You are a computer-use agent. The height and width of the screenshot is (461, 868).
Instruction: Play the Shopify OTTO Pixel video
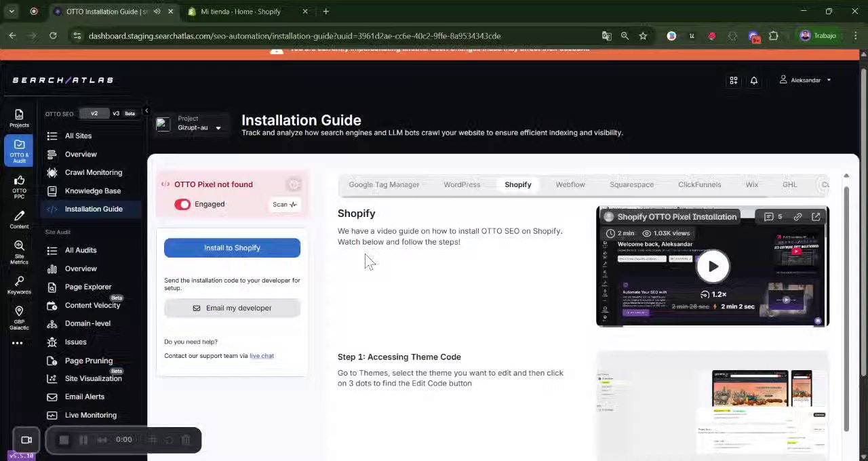click(713, 266)
